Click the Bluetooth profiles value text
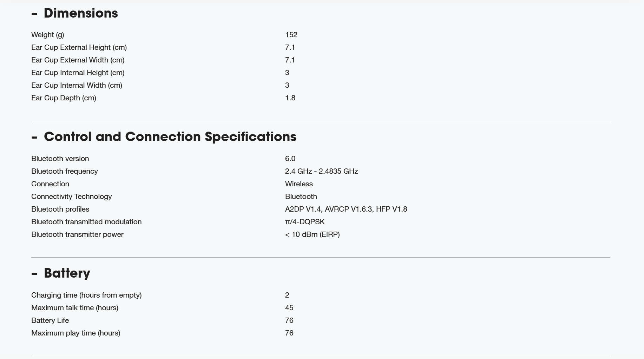The height and width of the screenshot is (359, 644). 346,209
